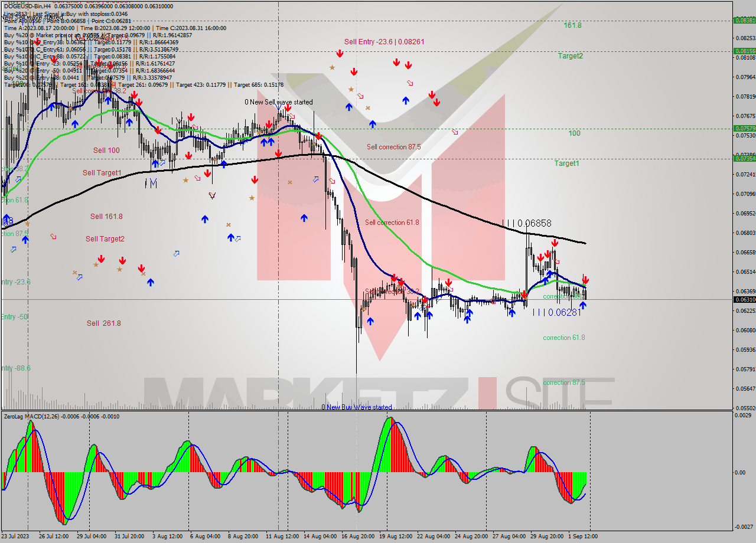Viewport: 756px width, 543px height.
Task: Click the green '100' level label
Action: point(574,133)
